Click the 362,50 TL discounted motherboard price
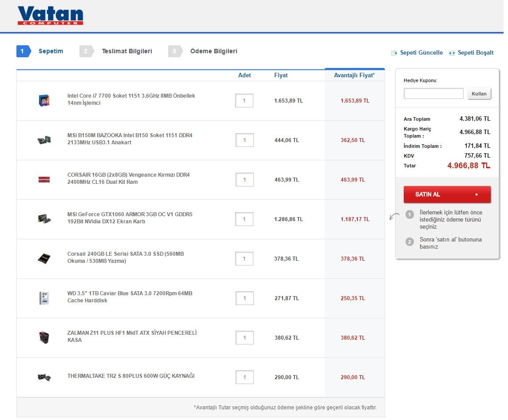This screenshot has height=420, width=508. (x=353, y=140)
